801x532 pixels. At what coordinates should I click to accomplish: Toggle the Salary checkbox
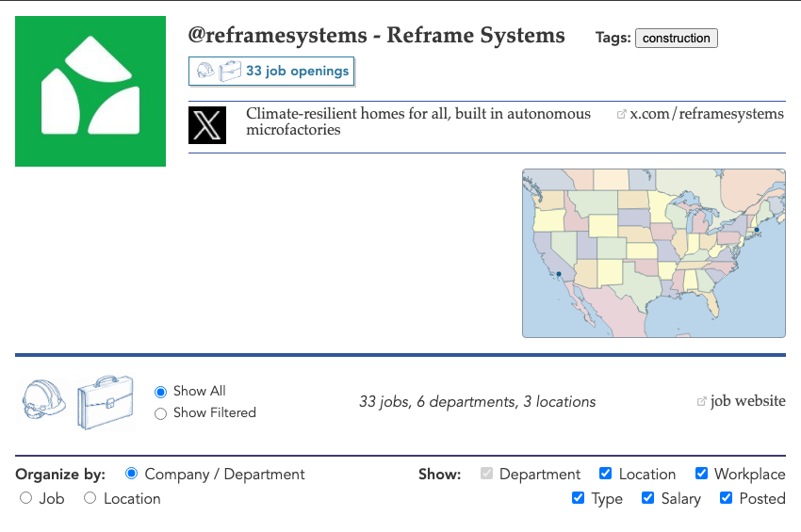pyautogui.click(x=647, y=497)
